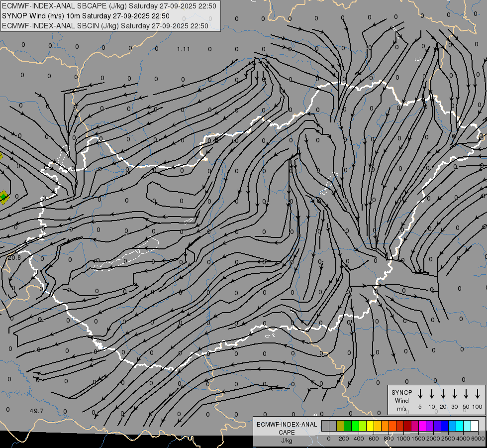Click the 400 tick label on the CAPE scale
This screenshot has height=448, width=487.
pyautogui.click(x=359, y=439)
